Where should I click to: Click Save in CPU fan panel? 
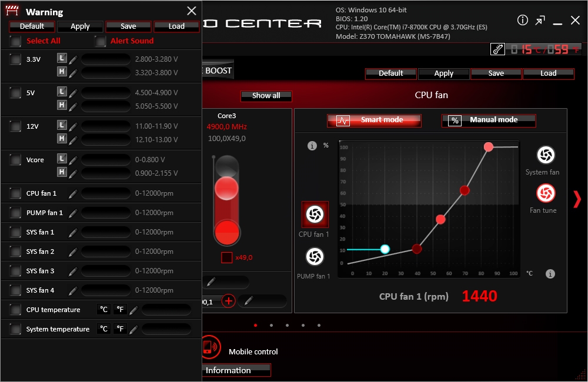tap(496, 74)
